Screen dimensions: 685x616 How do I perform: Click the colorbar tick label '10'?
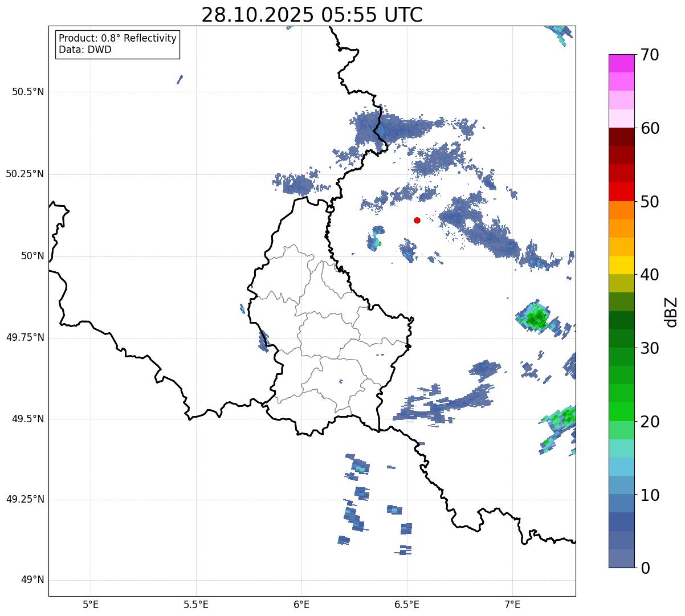[650, 495]
